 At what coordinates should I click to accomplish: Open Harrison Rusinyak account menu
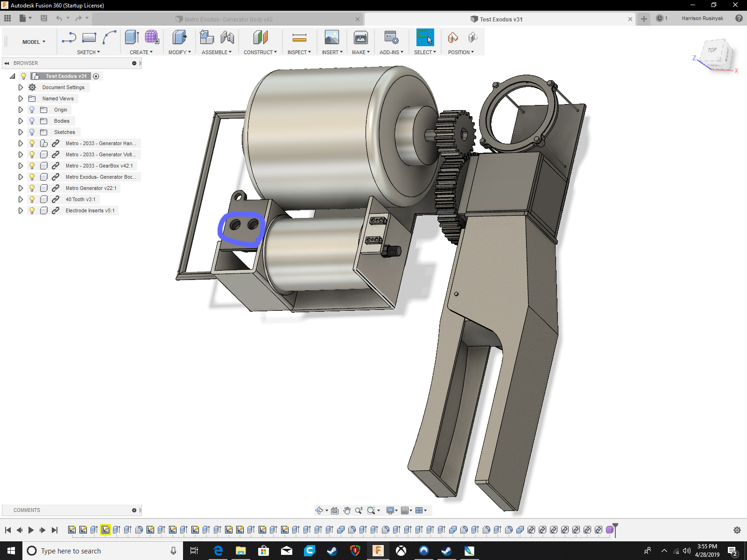tap(702, 18)
